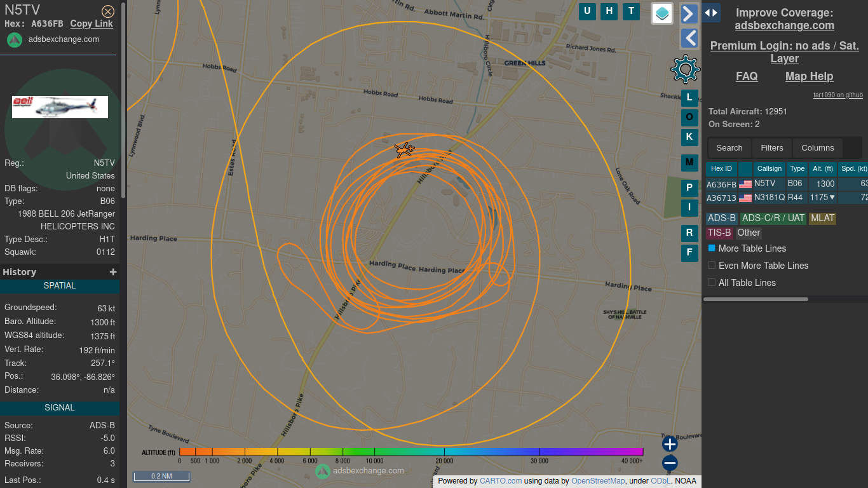The image size is (868, 488).
Task: Open the tar1090 on github link
Action: pos(838,95)
